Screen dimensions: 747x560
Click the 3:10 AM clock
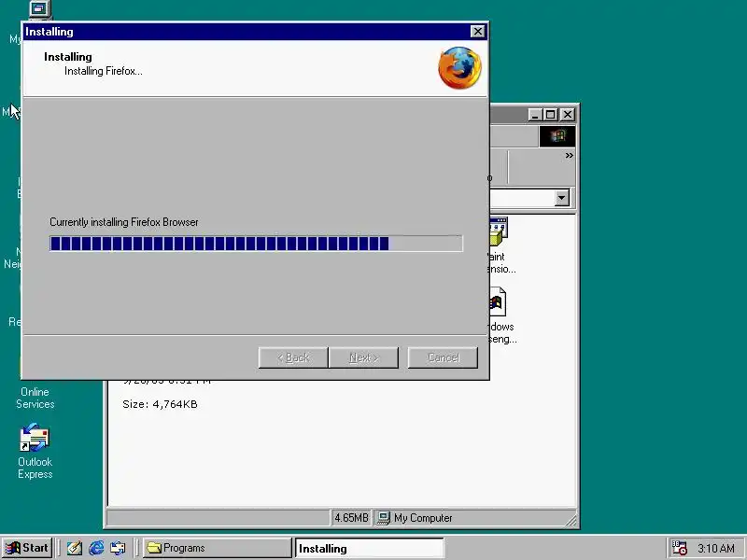[x=716, y=549]
